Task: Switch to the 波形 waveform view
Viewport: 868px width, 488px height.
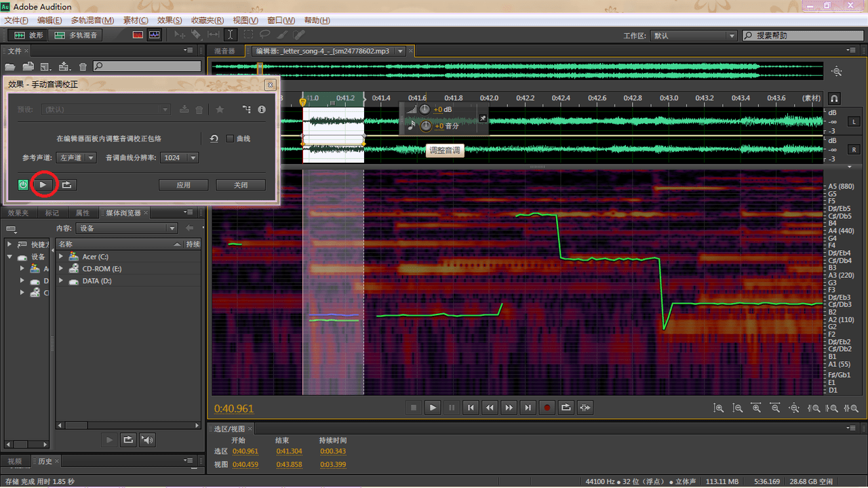Action: pyautogui.click(x=28, y=35)
